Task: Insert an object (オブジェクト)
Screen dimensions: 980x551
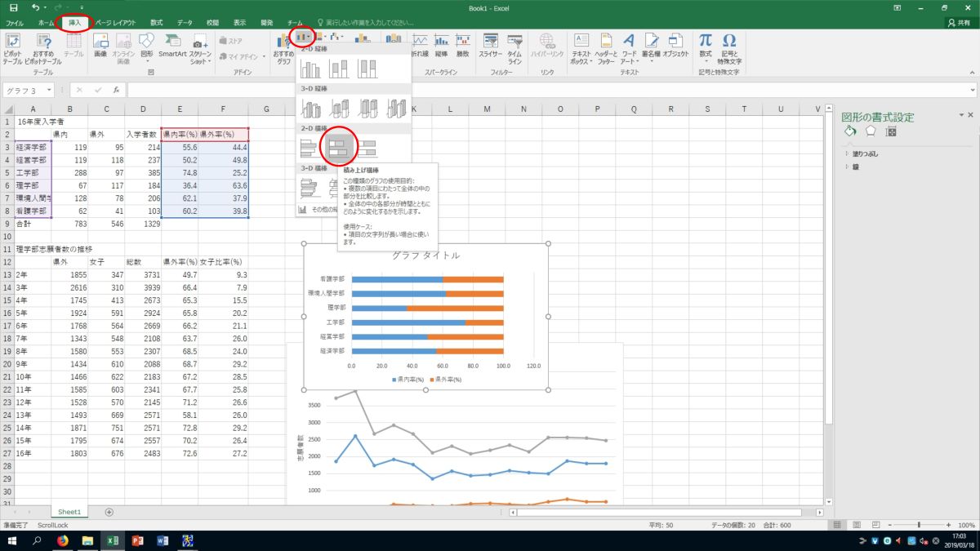Action: (x=675, y=44)
